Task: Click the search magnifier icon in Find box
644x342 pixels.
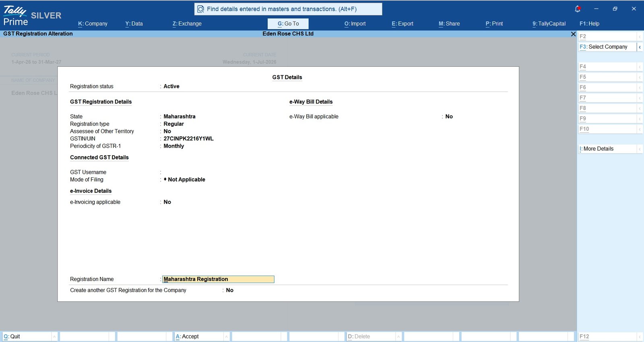Action: 200,9
